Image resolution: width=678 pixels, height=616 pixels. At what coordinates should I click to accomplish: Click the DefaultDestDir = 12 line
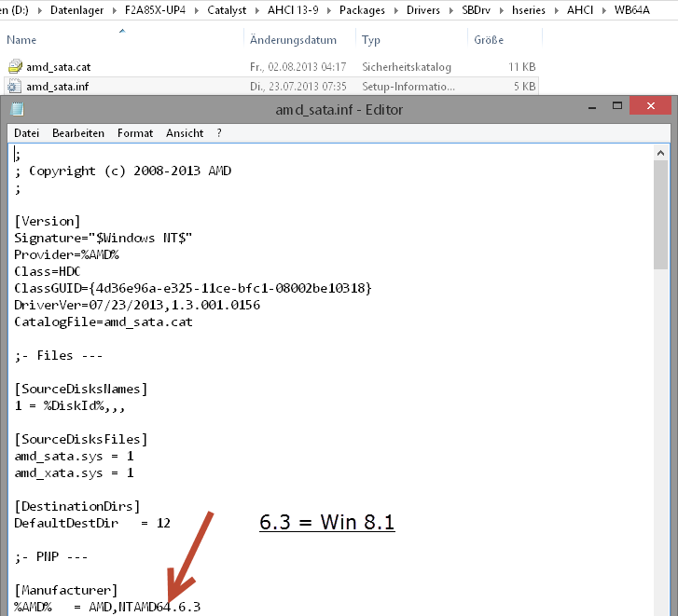point(92,523)
